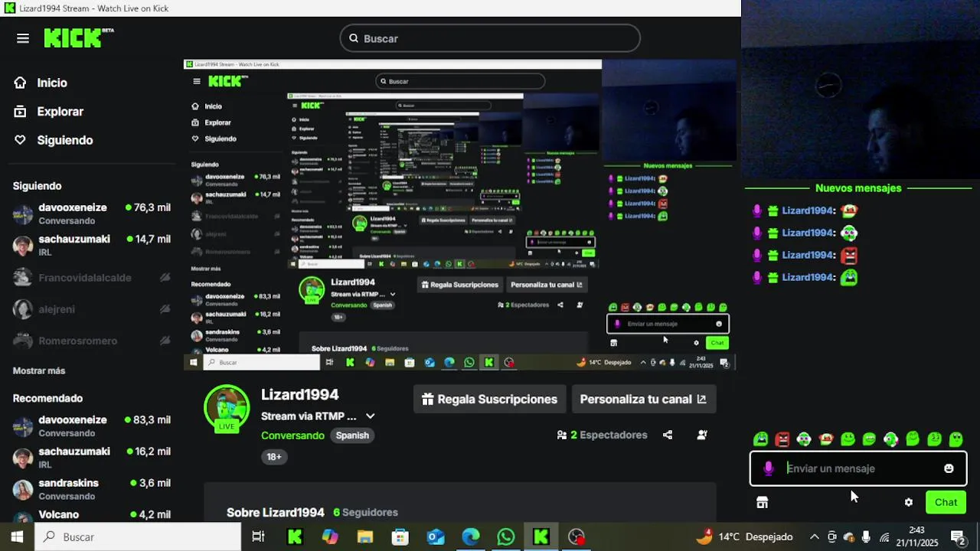Open recommended davooxeneize with 83,3 mil
Image resolution: width=980 pixels, height=551 pixels.
pos(92,426)
